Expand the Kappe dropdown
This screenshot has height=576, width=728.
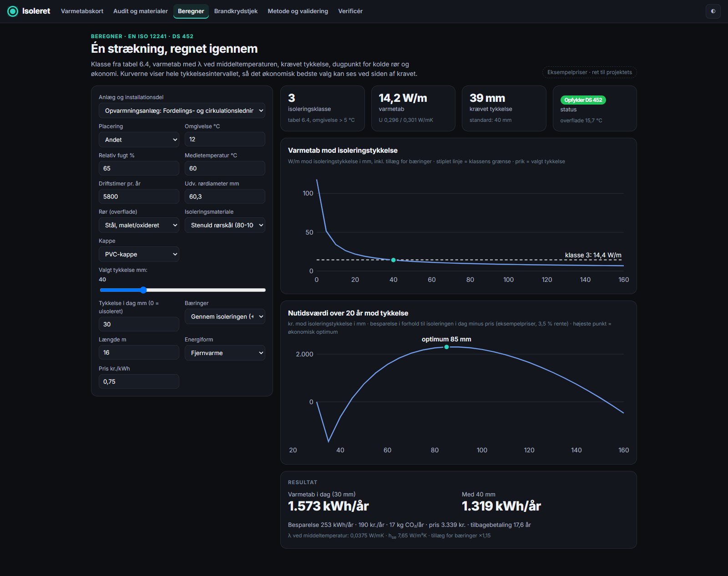pos(139,254)
